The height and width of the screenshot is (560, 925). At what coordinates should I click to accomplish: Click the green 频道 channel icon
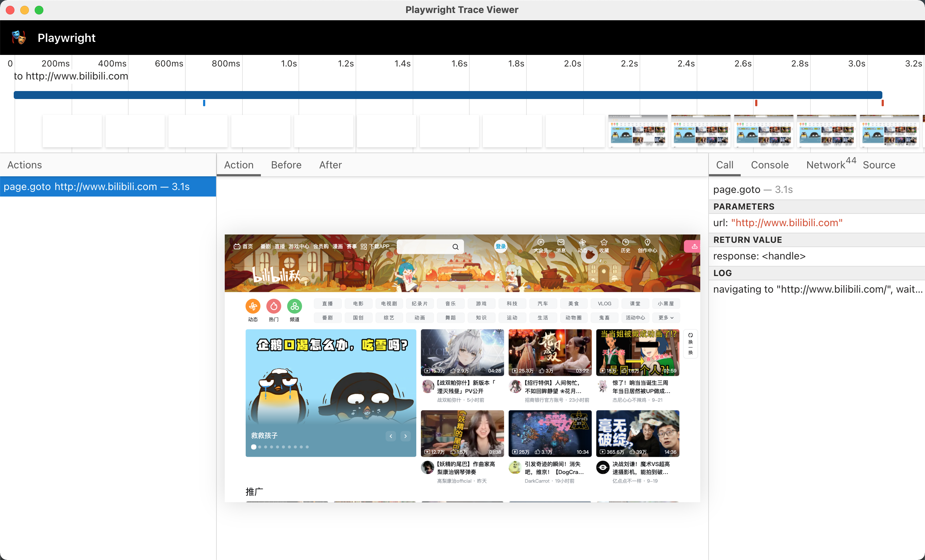pos(295,306)
